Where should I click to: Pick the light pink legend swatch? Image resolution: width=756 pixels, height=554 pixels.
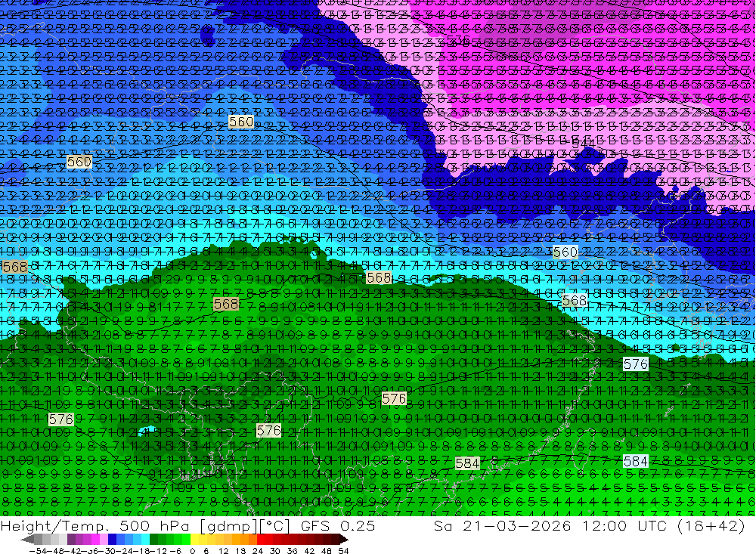pyautogui.click(x=104, y=540)
